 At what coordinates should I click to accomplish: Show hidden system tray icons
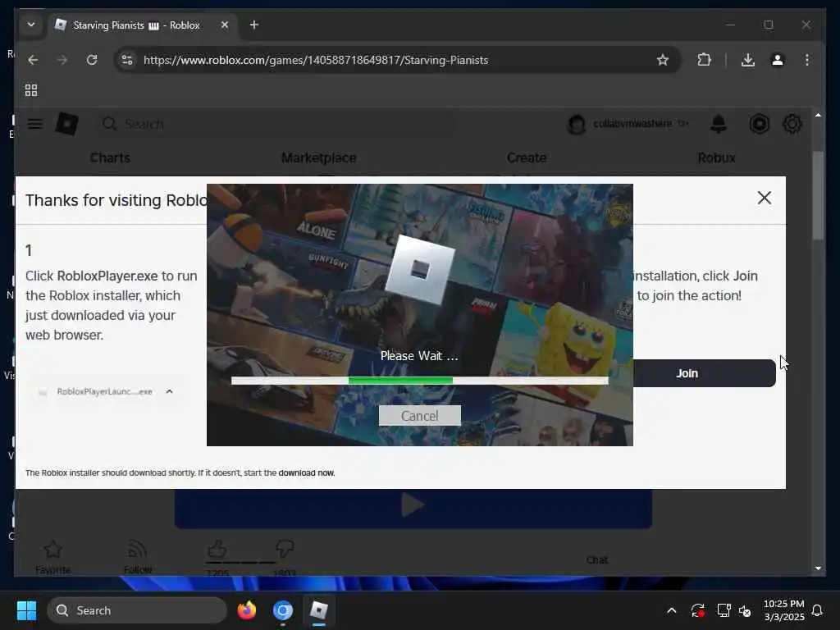[x=671, y=610]
